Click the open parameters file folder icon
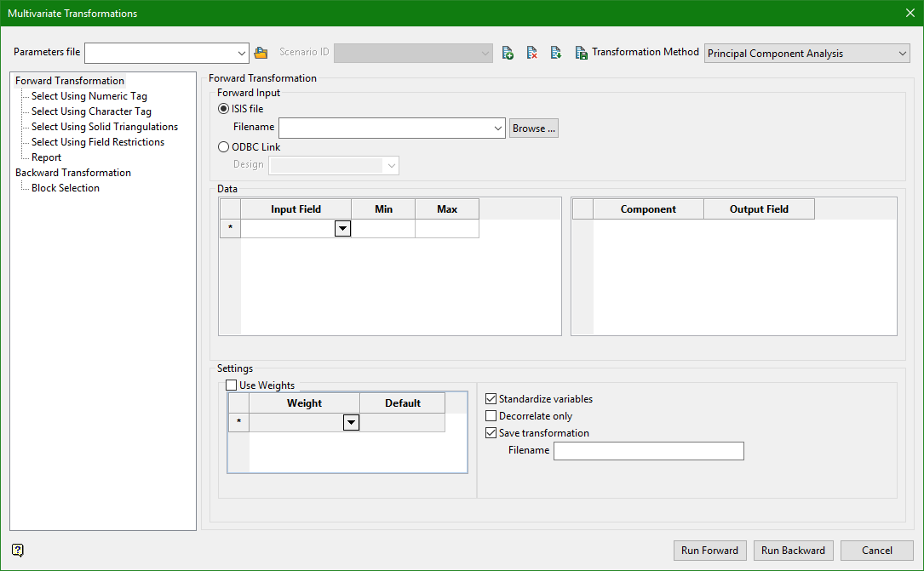The height and width of the screenshot is (571, 924). pyautogui.click(x=261, y=53)
